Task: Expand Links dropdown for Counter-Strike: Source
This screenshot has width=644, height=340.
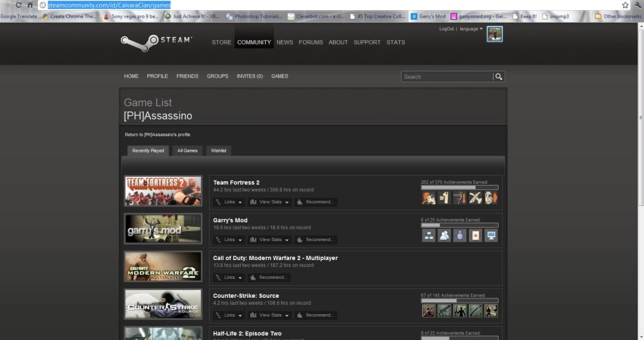Action: pos(229,315)
